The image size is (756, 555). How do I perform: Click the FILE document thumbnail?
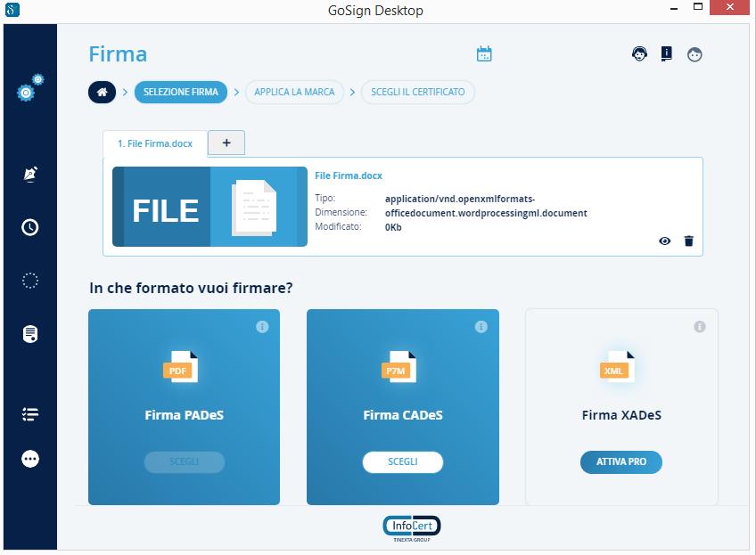[210, 207]
